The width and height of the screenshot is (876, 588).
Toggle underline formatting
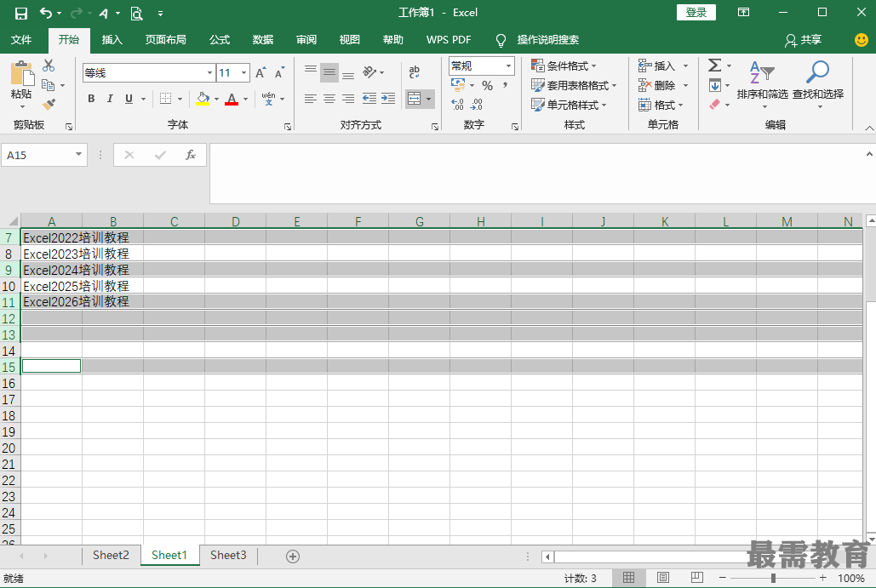pos(129,99)
